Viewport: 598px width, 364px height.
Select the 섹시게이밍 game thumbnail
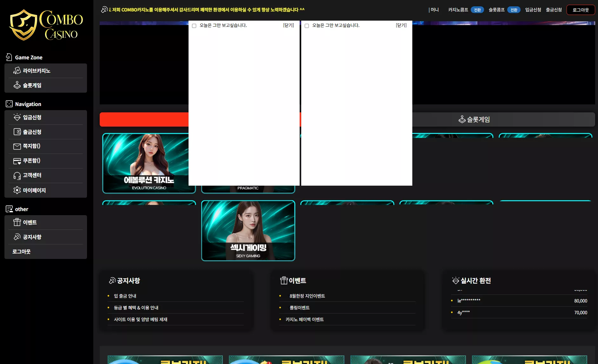point(248,231)
